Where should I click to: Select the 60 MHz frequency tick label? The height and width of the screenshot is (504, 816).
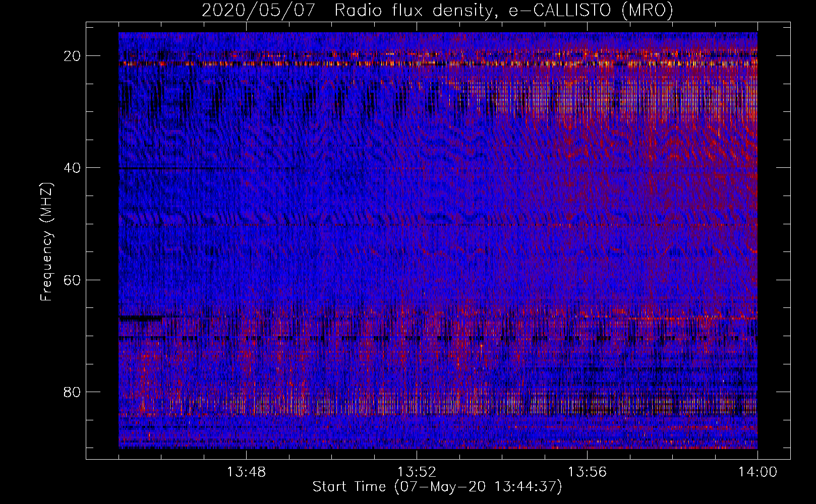(73, 280)
